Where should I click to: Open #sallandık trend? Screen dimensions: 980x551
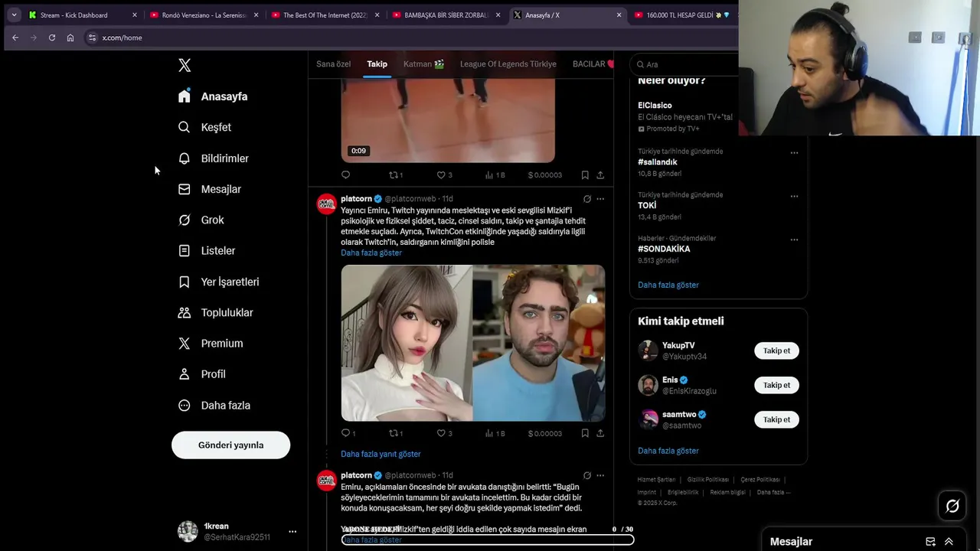(658, 162)
